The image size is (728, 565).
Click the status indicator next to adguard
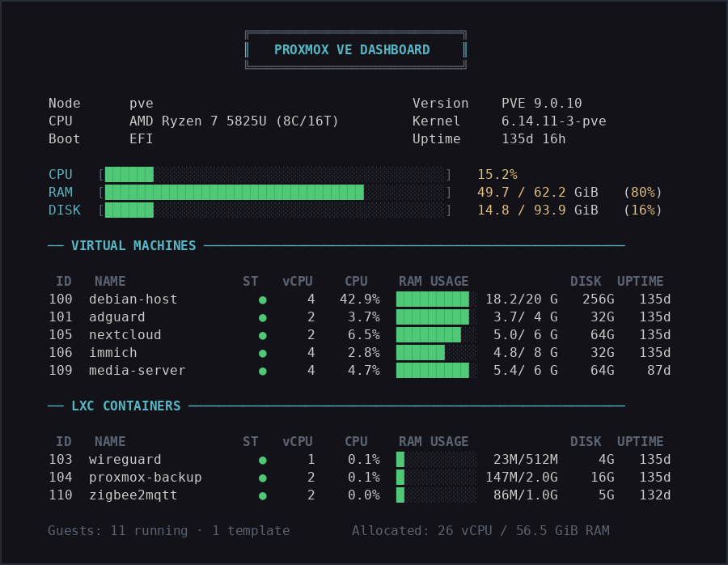(x=262, y=316)
